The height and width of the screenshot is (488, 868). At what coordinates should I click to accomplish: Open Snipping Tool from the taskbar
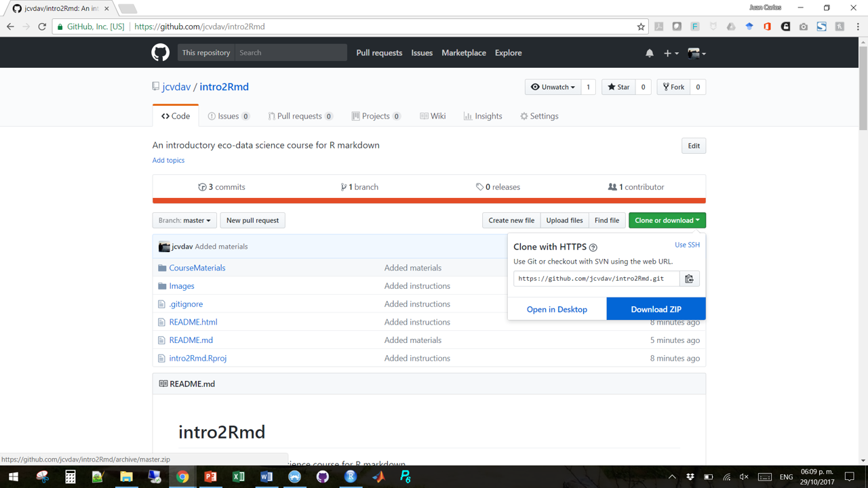click(x=42, y=477)
